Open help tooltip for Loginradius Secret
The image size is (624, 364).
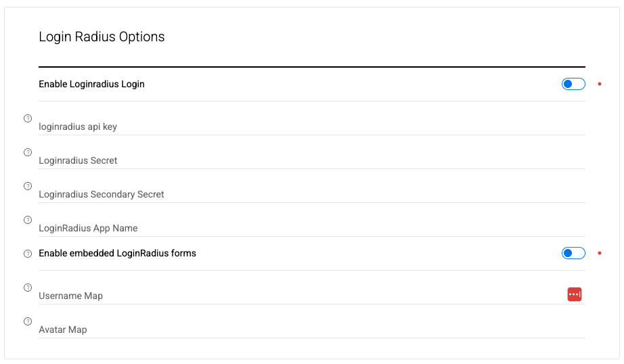tap(28, 152)
